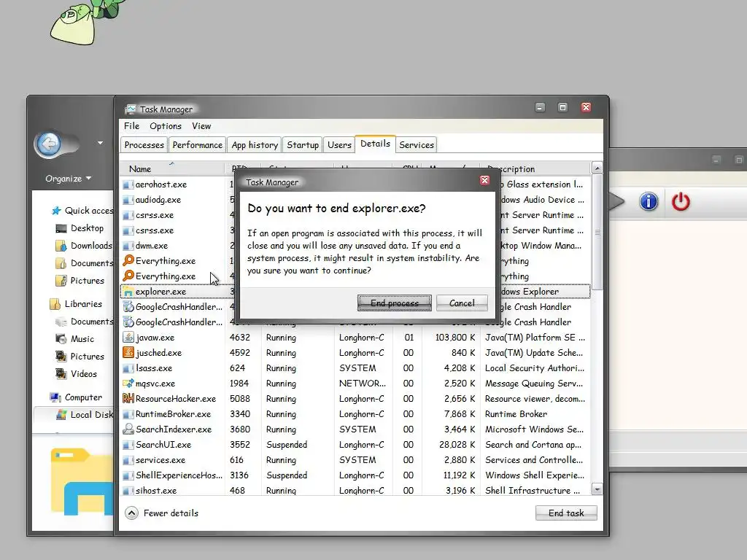
Task: Click the RuntimeBroker.exe process icon
Action: (128, 414)
